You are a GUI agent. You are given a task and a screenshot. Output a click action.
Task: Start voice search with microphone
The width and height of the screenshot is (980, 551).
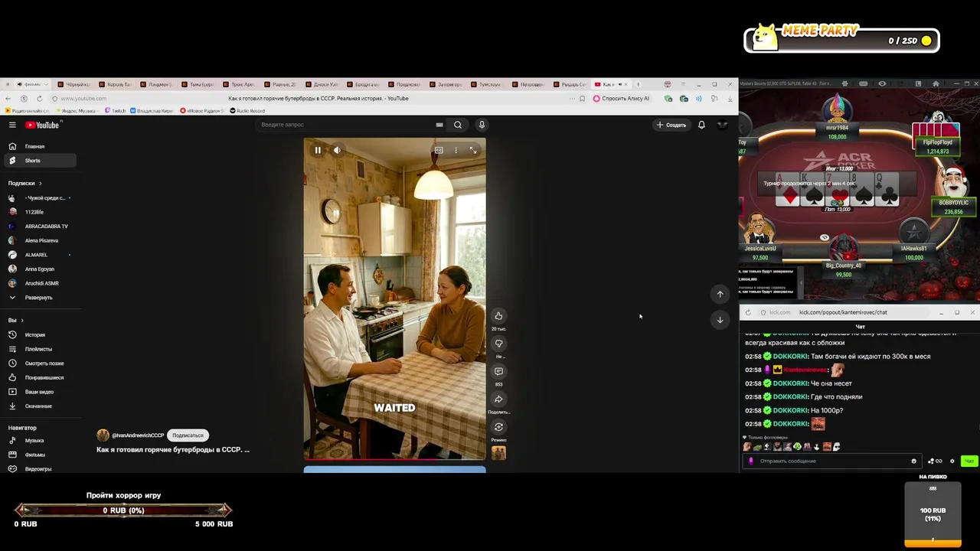click(482, 125)
